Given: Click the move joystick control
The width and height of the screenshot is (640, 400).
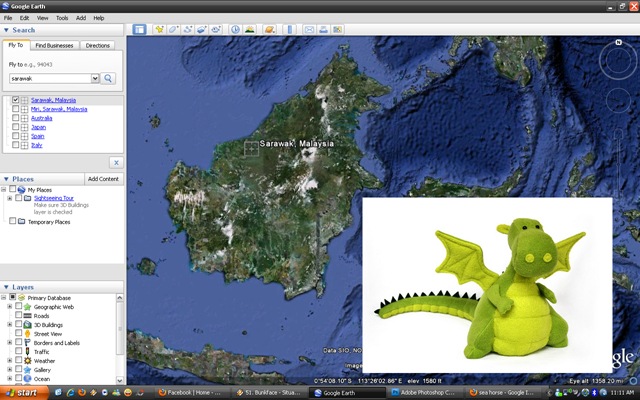Looking at the screenshot, I should coord(619,100).
